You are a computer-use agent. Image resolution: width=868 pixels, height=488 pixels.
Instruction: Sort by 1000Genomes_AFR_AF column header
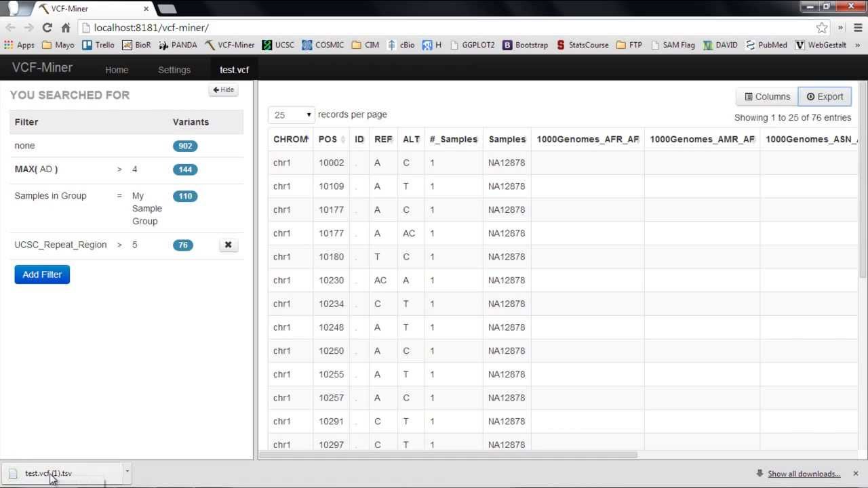(588, 139)
